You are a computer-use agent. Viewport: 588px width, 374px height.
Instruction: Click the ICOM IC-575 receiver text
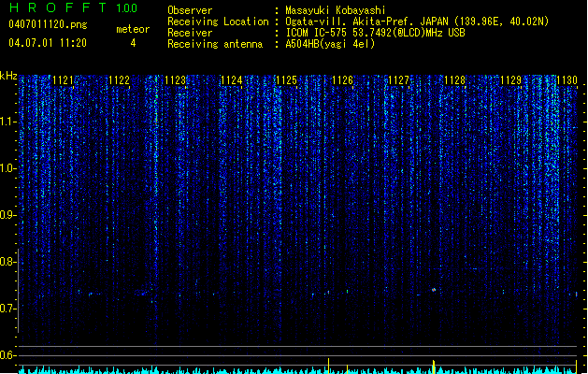[x=375, y=33]
